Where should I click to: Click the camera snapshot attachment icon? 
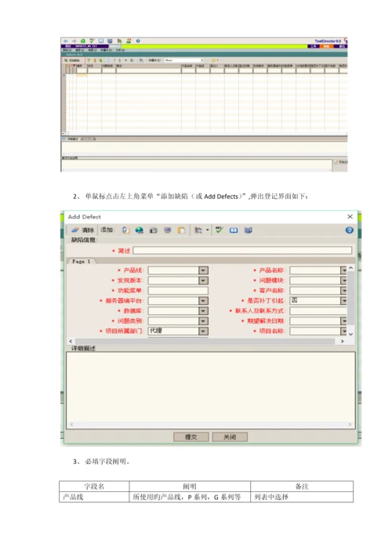(154, 230)
